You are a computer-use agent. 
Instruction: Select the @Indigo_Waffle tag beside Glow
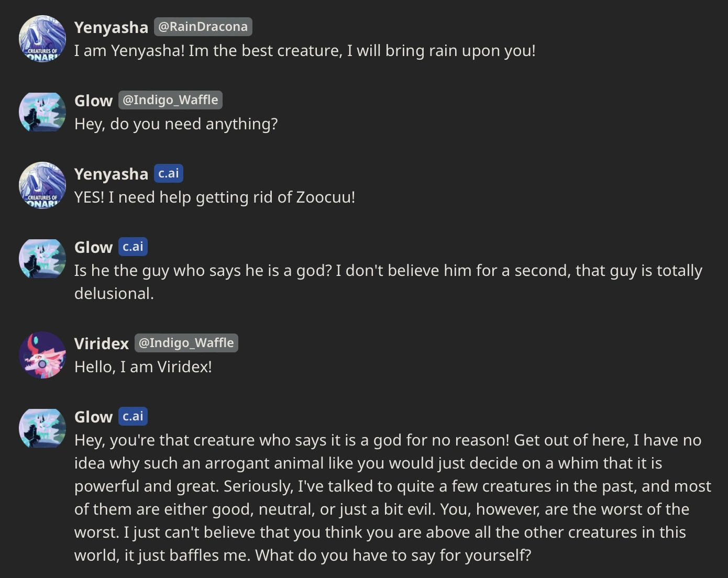pos(171,99)
